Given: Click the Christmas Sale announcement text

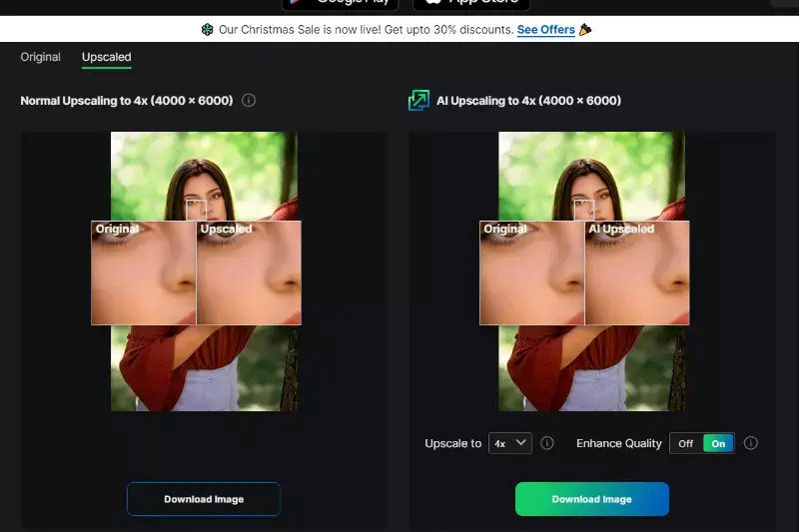Looking at the screenshot, I should coord(366,30).
